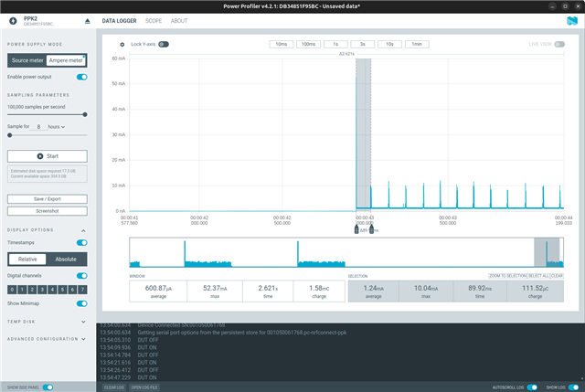Toggle digital channel 3
This screenshot has width=585, height=392.
pyautogui.click(x=42, y=290)
